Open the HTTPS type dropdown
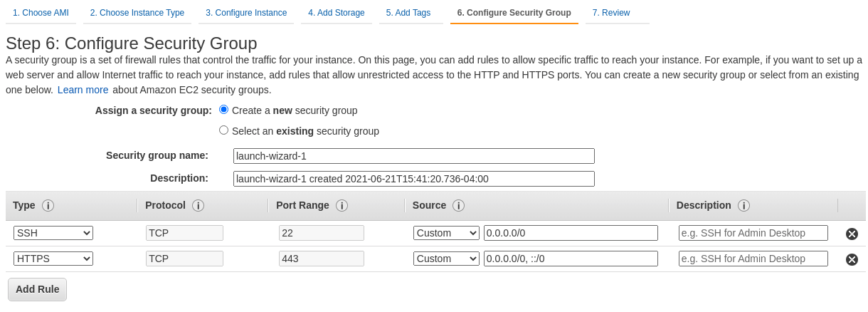The width and height of the screenshot is (868, 312). pos(53,259)
